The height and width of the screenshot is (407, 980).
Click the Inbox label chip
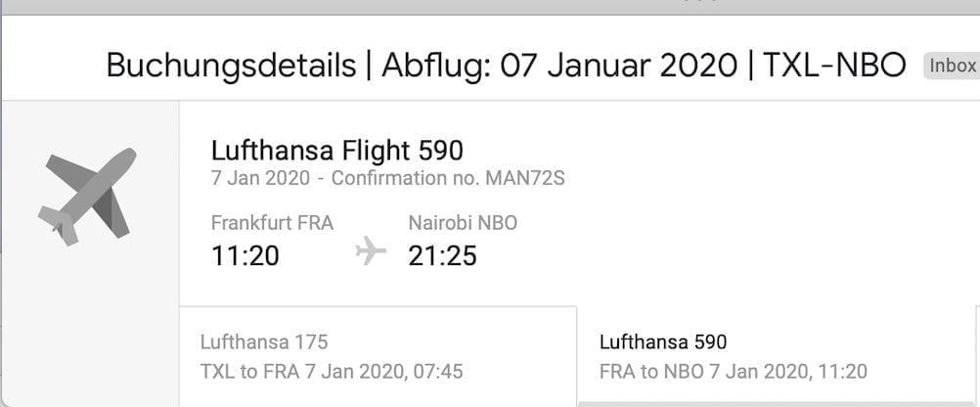coord(952,67)
